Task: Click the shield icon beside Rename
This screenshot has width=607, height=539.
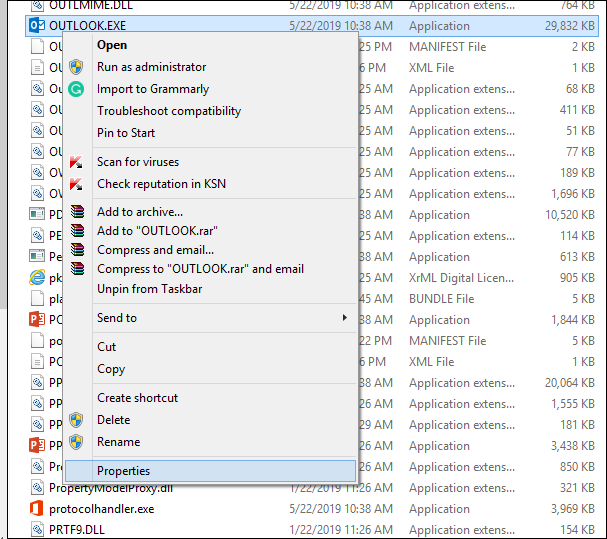Action: (76, 442)
